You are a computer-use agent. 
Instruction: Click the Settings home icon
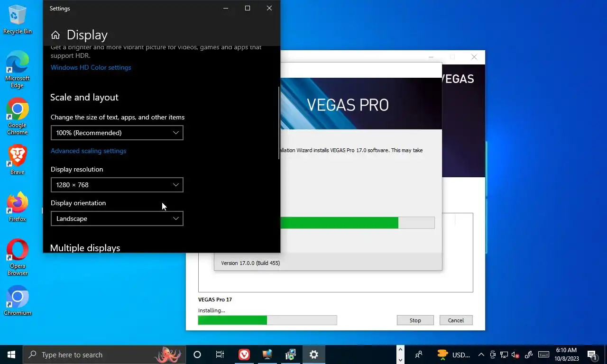pyautogui.click(x=55, y=35)
